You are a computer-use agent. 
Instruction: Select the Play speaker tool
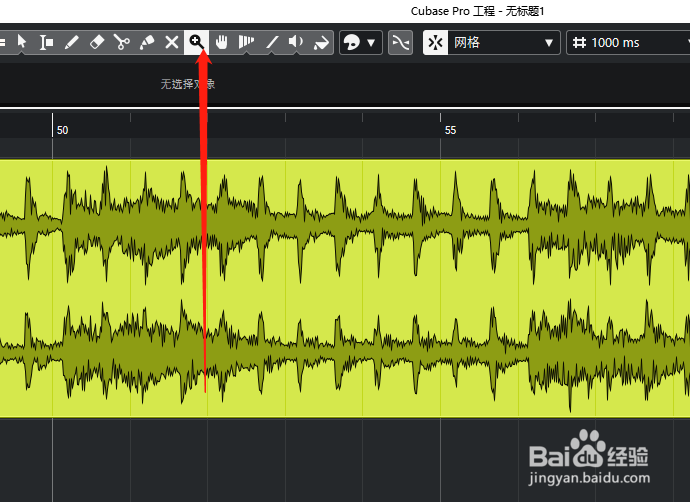[296, 42]
